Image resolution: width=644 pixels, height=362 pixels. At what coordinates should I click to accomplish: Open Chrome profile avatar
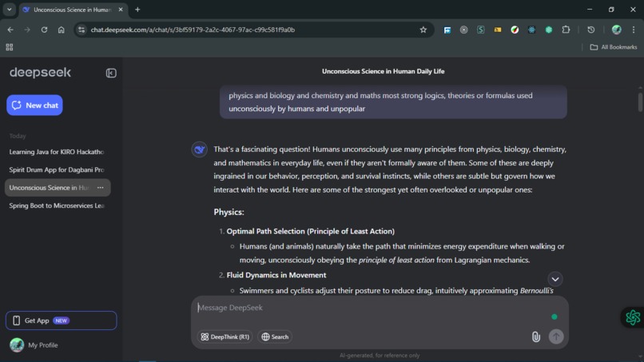point(617,30)
